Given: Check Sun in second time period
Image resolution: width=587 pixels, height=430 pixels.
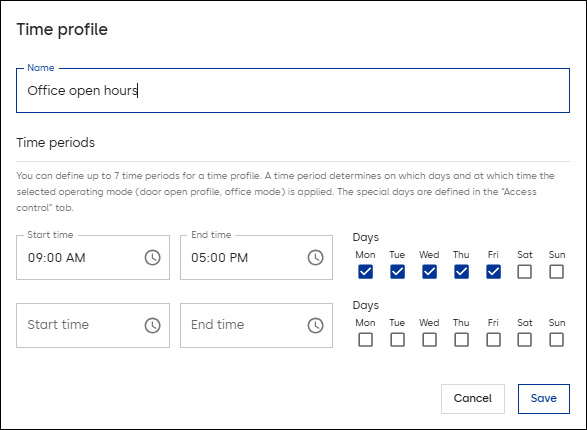Looking at the screenshot, I should tap(556, 340).
